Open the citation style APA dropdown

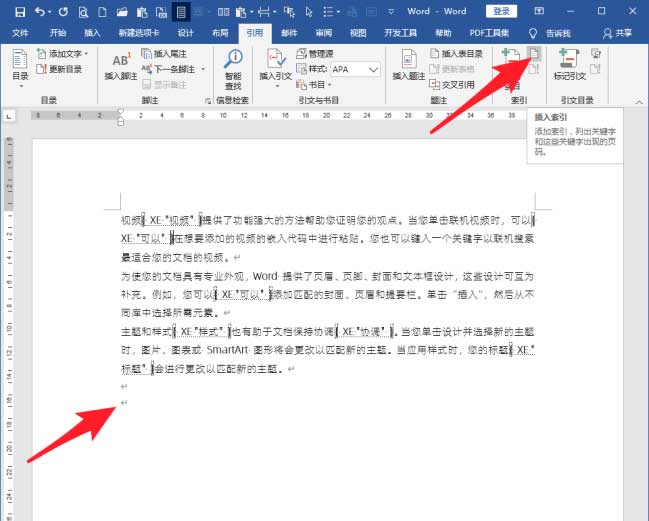(x=371, y=70)
